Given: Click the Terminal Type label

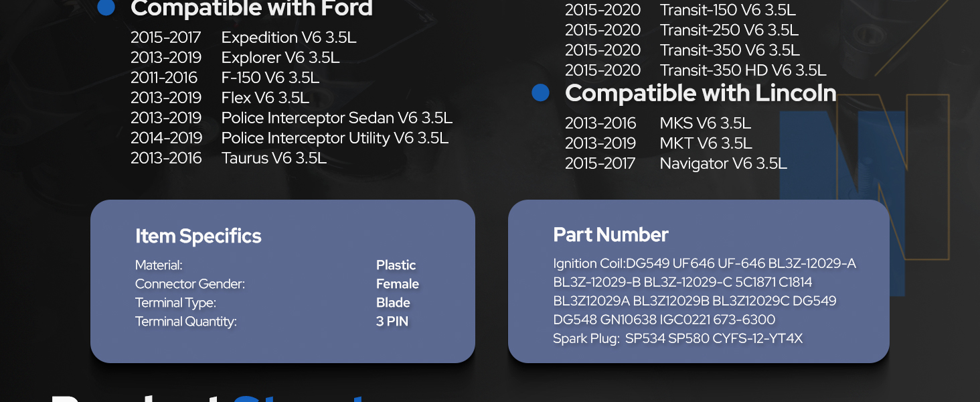Looking at the screenshot, I should coord(175,303).
